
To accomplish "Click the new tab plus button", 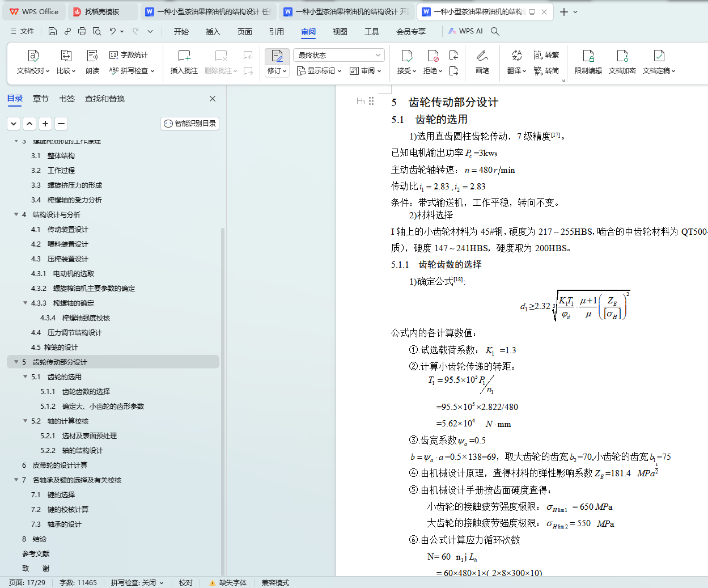I will 563,11.
